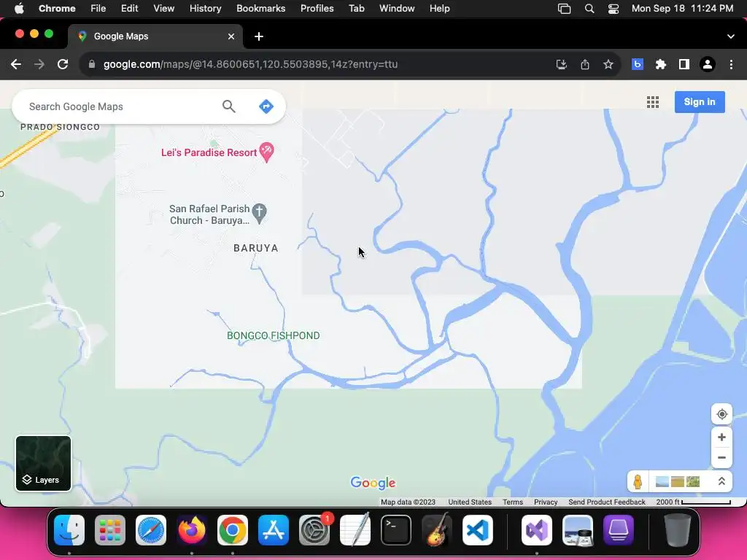
Task: Open the History menu
Action: (x=205, y=8)
